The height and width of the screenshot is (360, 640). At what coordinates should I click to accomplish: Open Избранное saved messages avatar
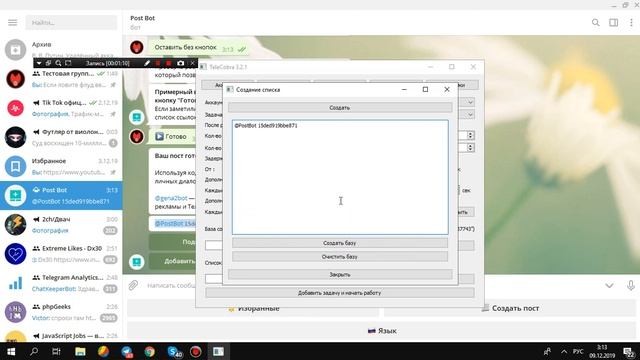(x=16, y=166)
